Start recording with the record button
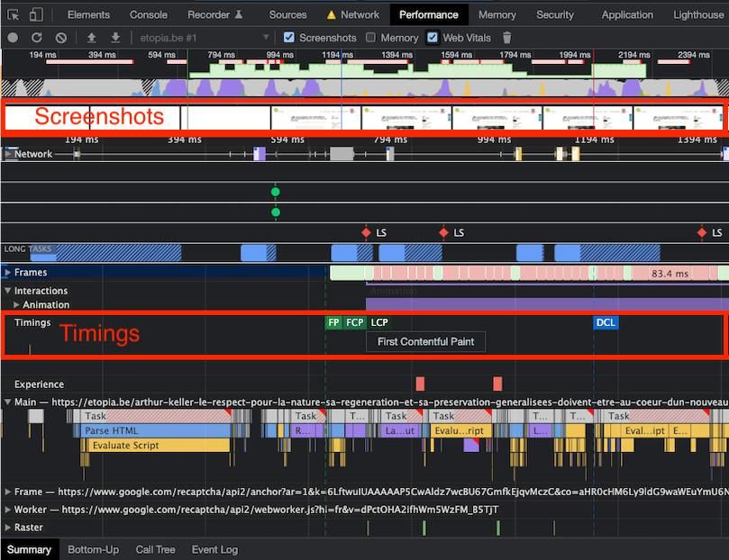The width and height of the screenshot is (729, 560). (x=13, y=38)
